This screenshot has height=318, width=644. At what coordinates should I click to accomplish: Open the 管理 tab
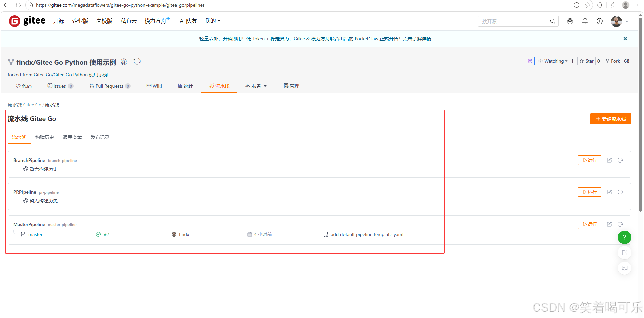click(x=291, y=86)
